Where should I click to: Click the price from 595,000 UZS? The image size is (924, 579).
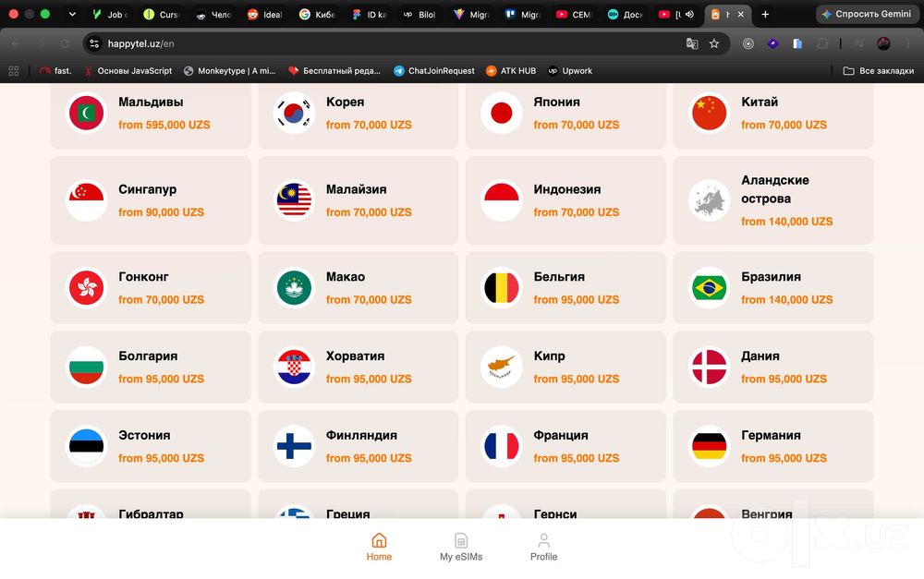tap(164, 125)
